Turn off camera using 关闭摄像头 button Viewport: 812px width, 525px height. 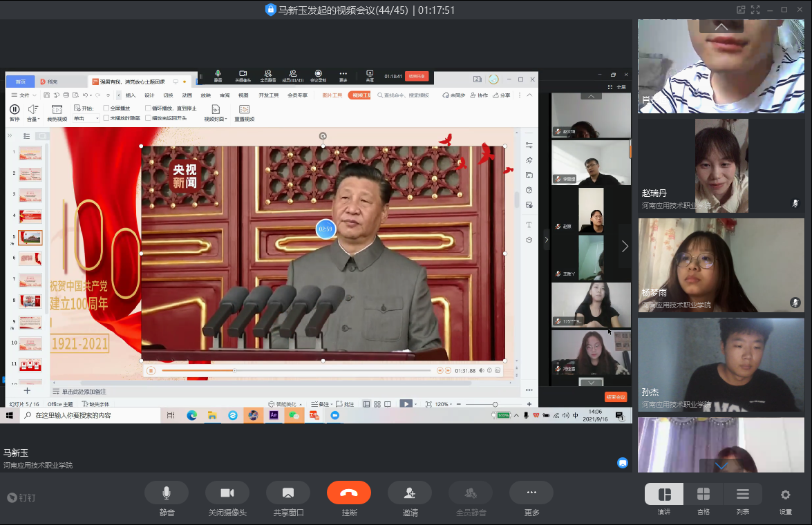227,493
